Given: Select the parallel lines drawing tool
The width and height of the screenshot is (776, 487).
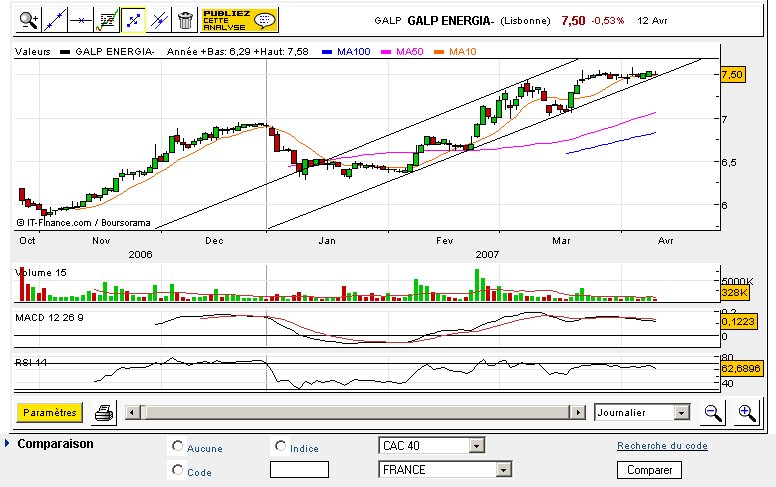Looking at the screenshot, I should (x=158, y=20).
